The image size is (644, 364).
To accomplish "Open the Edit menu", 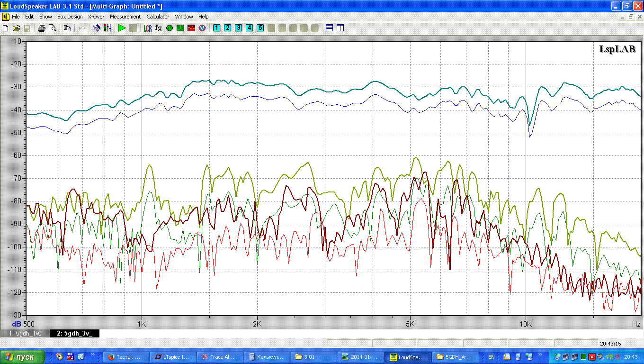I will (x=29, y=17).
